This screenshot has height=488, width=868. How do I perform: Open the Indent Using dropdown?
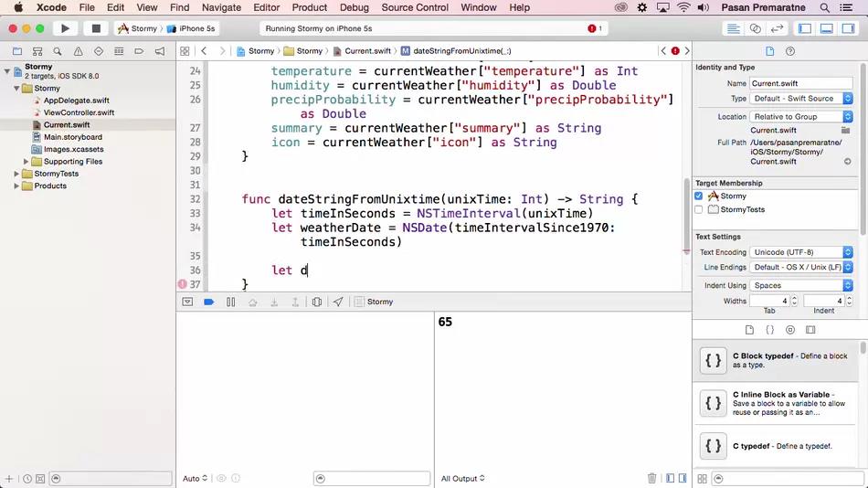tap(801, 285)
